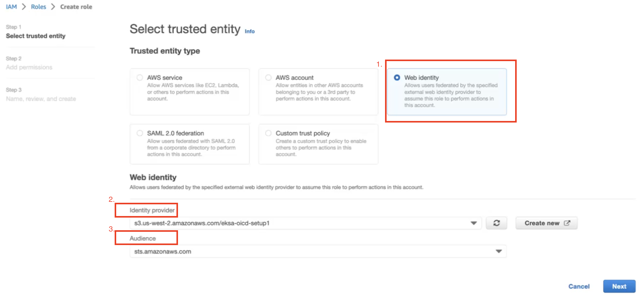
Task: Select AWS account trusted entity
Action: (268, 77)
